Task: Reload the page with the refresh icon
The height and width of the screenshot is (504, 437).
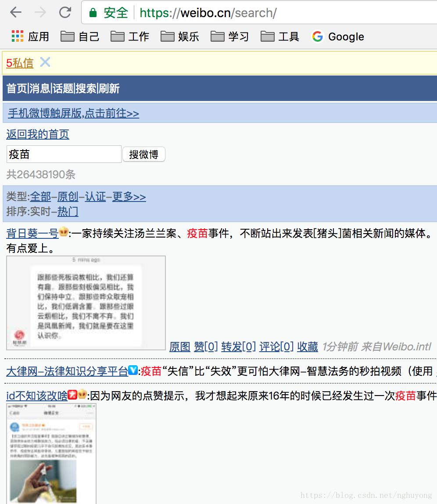Action: coord(65,13)
